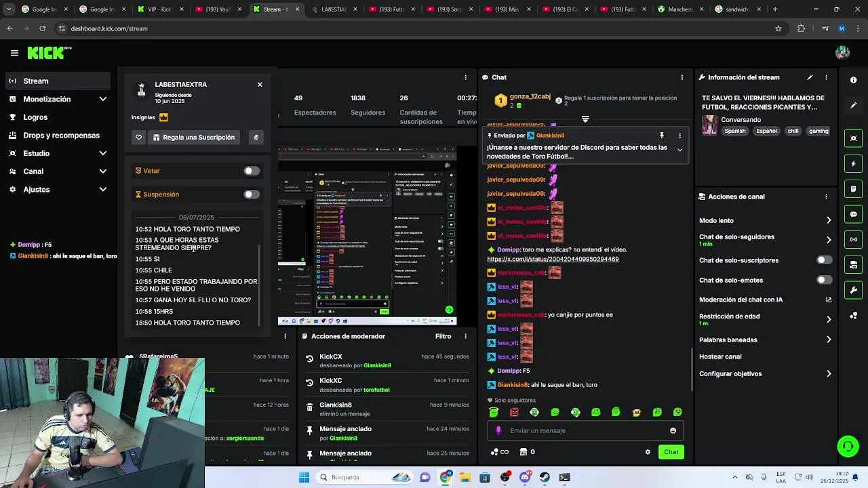This screenshot has height=488, width=868.
Task: Click the green Chat send button
Action: pos(671,452)
